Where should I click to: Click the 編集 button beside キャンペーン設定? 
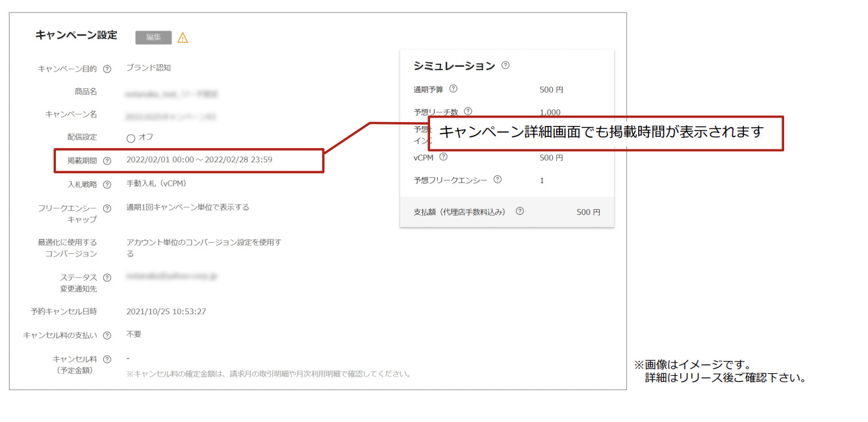153,38
